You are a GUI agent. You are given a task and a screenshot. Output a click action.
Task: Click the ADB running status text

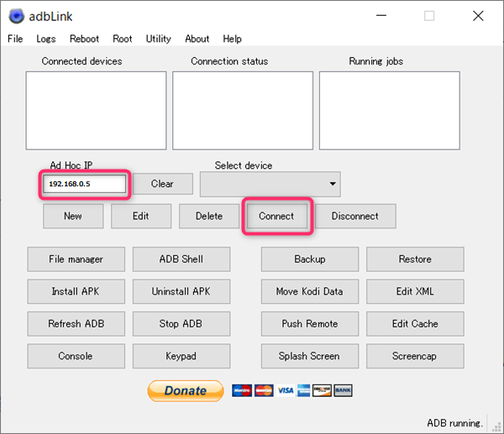click(x=454, y=423)
